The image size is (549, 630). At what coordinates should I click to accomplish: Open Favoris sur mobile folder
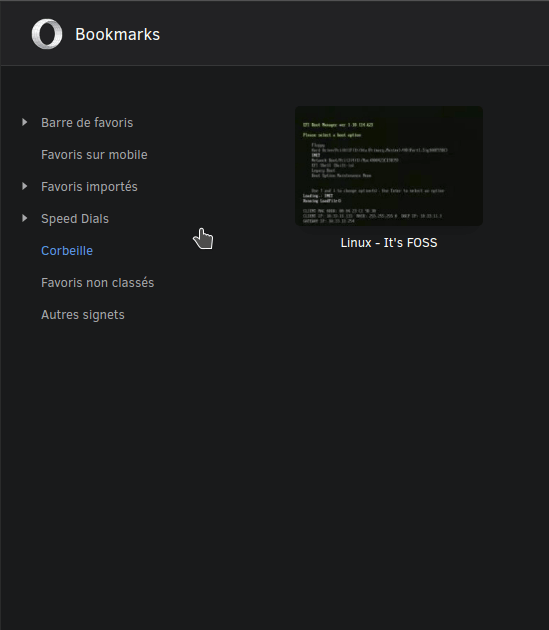pyautogui.click(x=94, y=155)
